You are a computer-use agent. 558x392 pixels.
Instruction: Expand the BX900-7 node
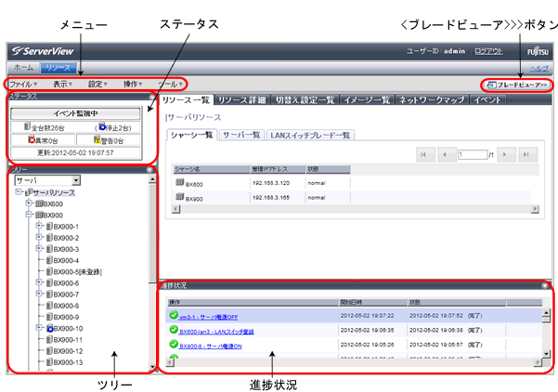pos(39,294)
